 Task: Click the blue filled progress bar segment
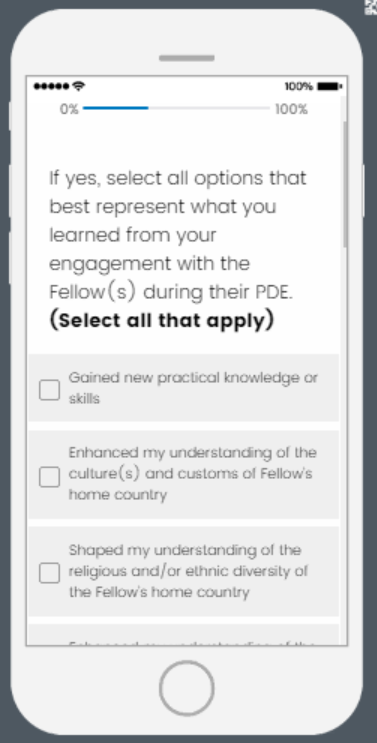[116, 108]
